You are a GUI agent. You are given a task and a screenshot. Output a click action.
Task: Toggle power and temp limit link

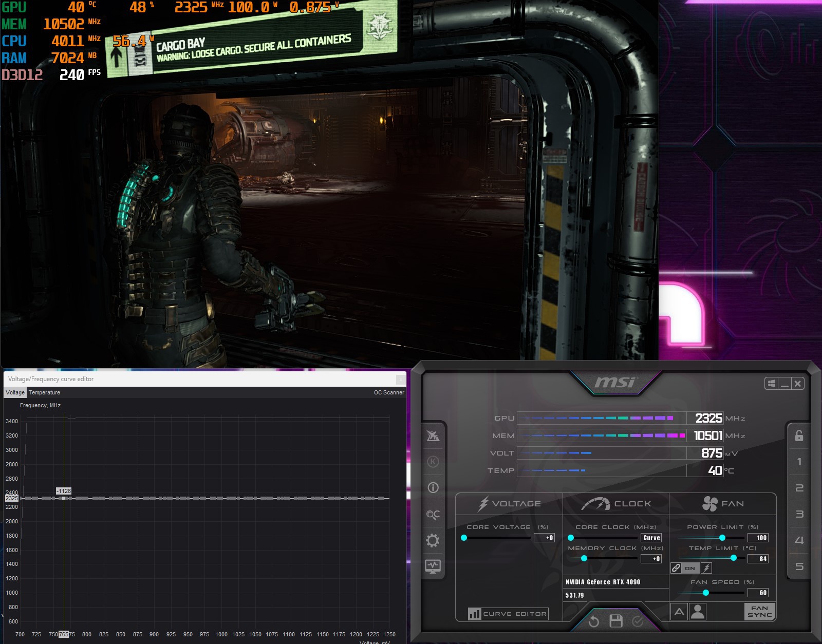pos(676,568)
